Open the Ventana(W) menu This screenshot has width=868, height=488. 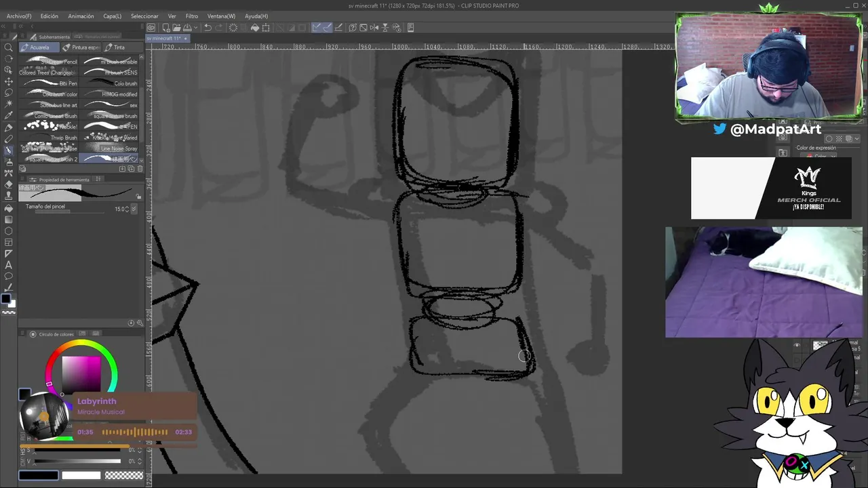(x=221, y=16)
